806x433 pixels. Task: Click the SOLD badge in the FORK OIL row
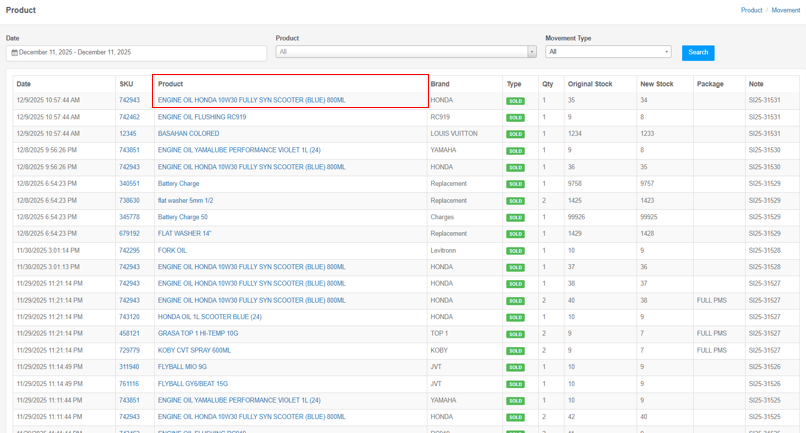[515, 251]
